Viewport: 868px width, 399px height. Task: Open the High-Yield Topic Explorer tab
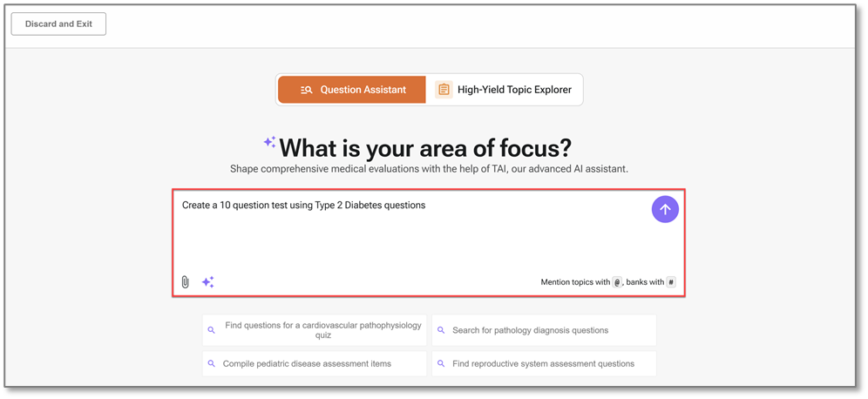[x=505, y=90]
